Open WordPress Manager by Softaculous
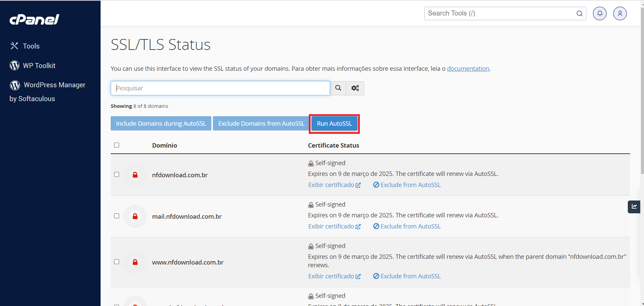Image resolution: width=644 pixels, height=306 pixels. tap(47, 91)
